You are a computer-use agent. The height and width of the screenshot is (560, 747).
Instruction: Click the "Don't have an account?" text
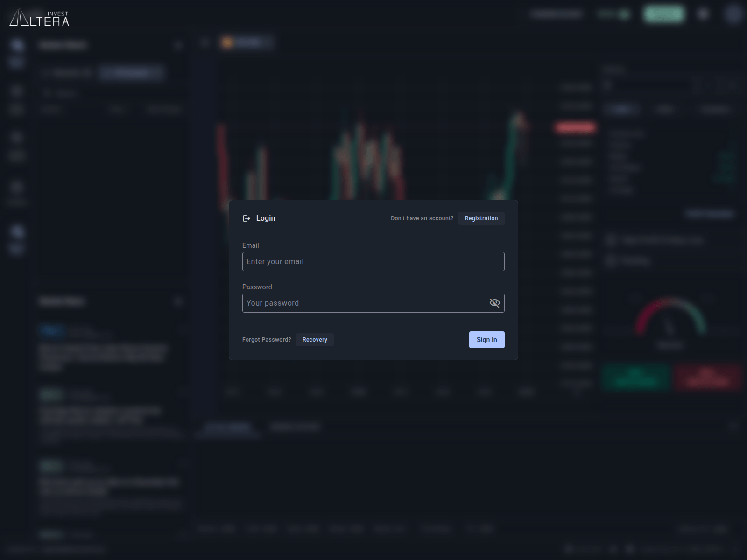point(422,218)
